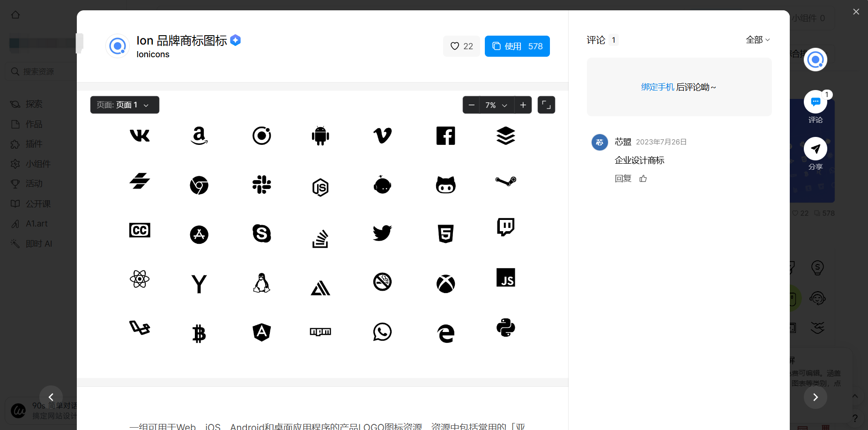Click the GitHub octocat icon
The image size is (868, 430).
pos(445,185)
